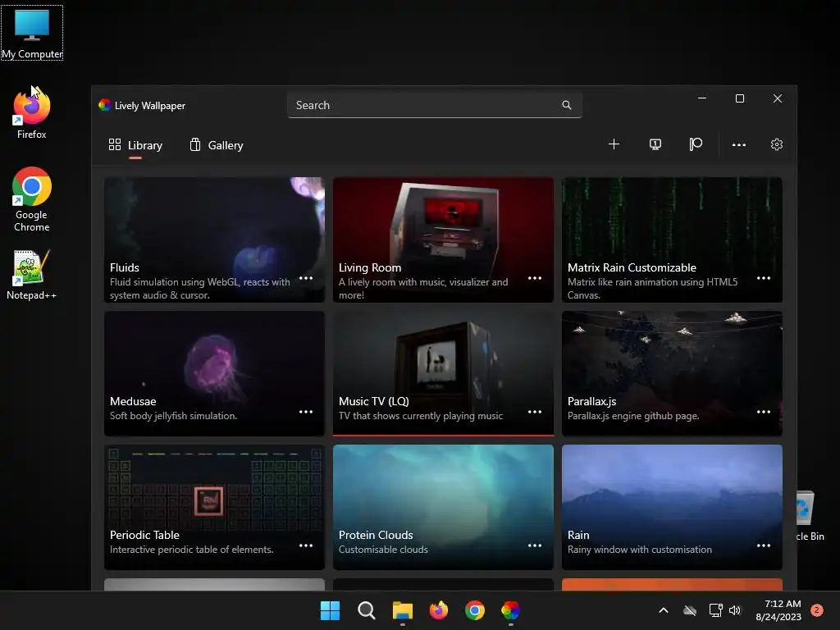Select My Computer desktop icon
The width and height of the screenshot is (840, 630).
point(32,33)
